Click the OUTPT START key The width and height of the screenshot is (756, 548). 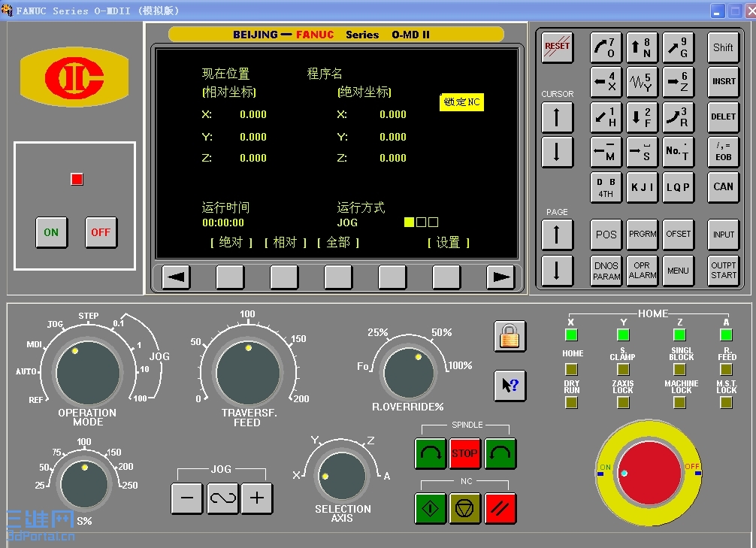tap(723, 271)
